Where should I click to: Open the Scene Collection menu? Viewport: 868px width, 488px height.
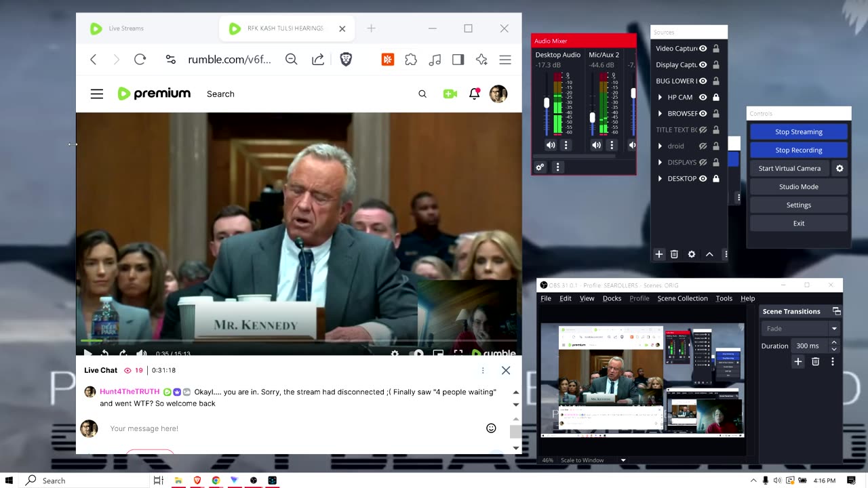(x=682, y=298)
